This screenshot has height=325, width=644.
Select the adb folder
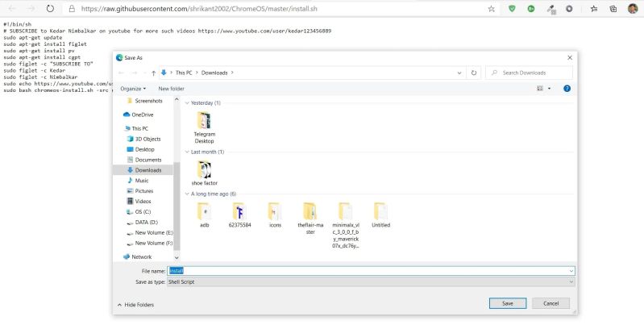coord(204,215)
